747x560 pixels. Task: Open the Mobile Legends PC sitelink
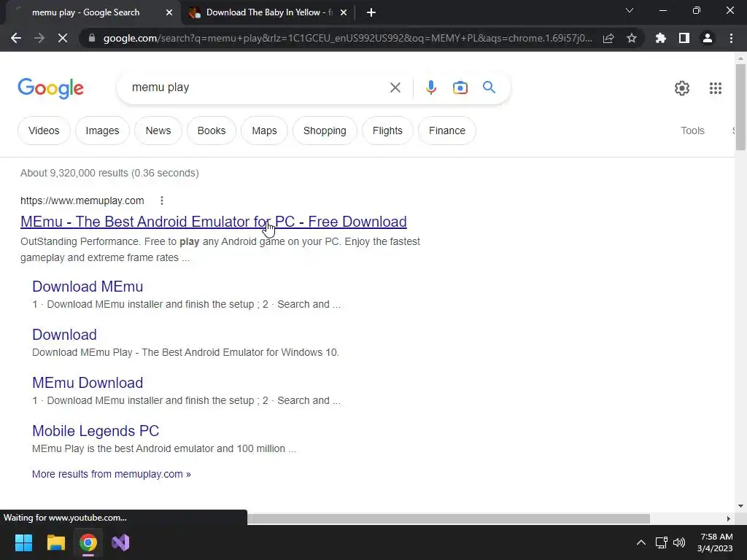[x=96, y=431]
